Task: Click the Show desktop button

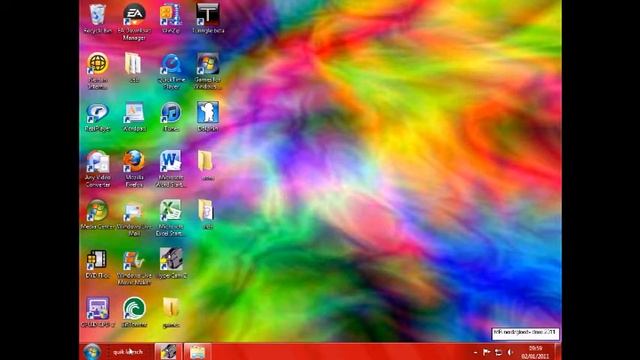Action: click(558, 352)
